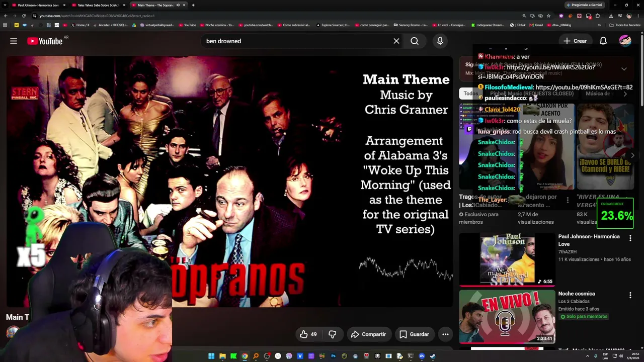Open the Crear menu
This screenshot has width=644, height=362.
575,41
